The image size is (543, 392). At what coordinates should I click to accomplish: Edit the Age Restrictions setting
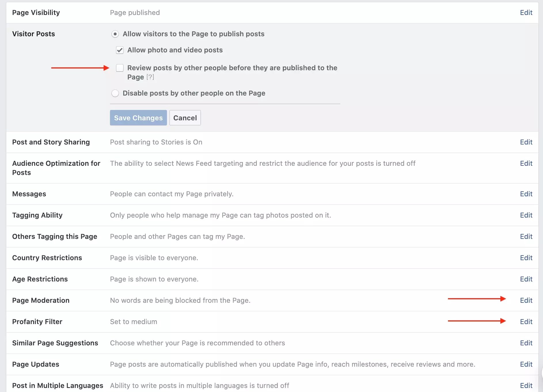click(x=526, y=279)
